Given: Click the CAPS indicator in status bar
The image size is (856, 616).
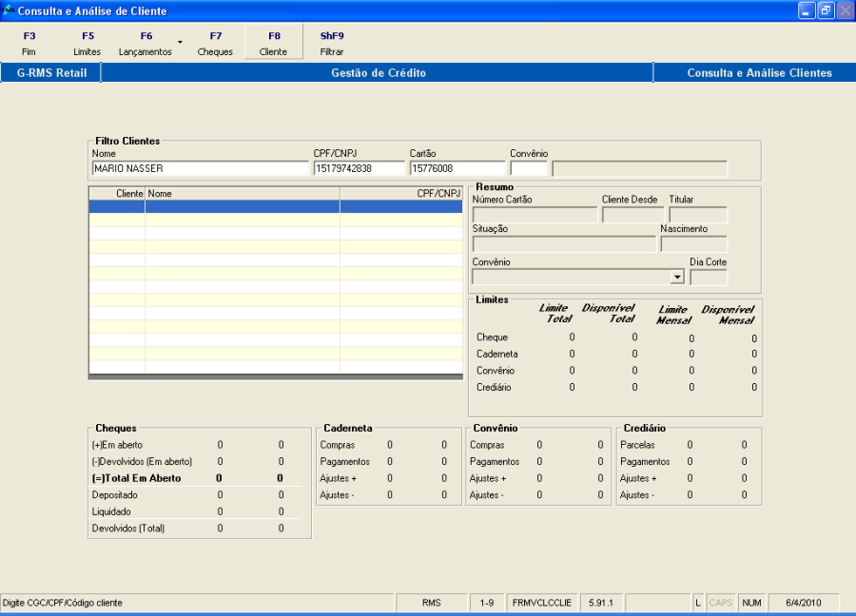Looking at the screenshot, I should click(x=720, y=603).
